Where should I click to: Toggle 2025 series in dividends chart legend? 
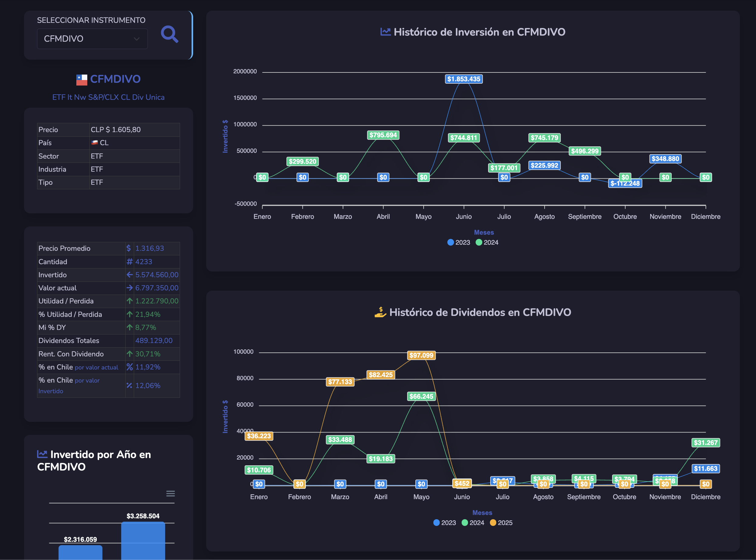[501, 523]
